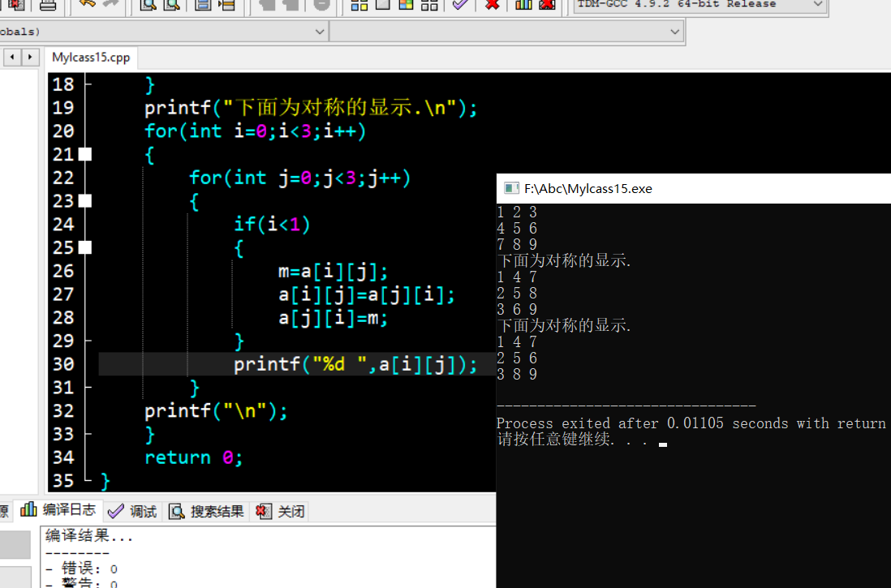Viewport: 891px width, 588px height.
Task: Click the Go to Line icon
Action: [x=226, y=5]
